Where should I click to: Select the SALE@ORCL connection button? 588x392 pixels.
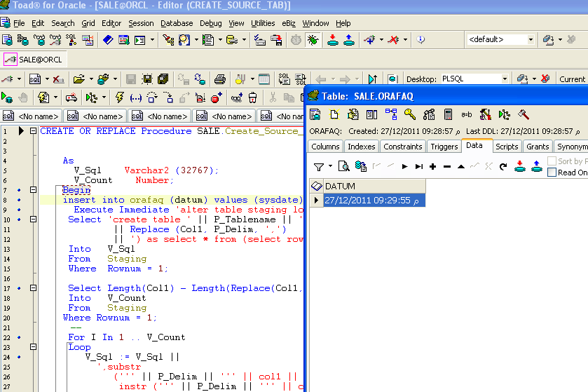[34, 60]
